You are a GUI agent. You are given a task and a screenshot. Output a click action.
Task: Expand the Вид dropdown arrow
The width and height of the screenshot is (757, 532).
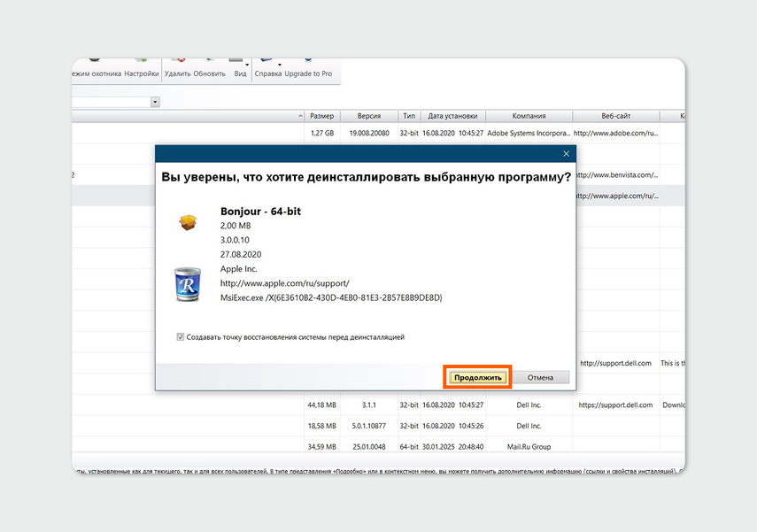[247, 64]
